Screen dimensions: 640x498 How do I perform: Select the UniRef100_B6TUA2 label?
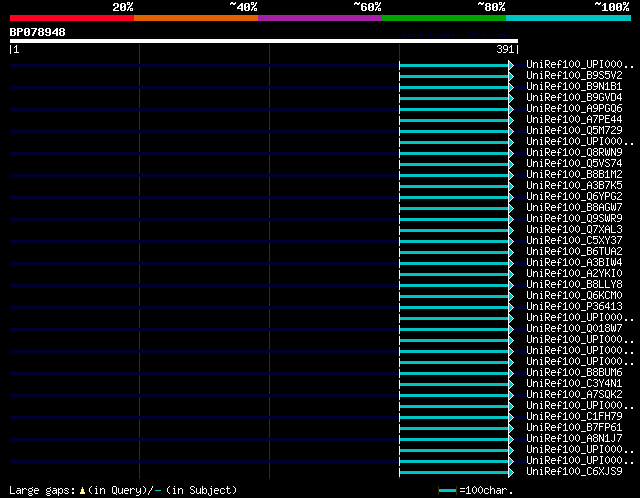pyautogui.click(x=574, y=252)
